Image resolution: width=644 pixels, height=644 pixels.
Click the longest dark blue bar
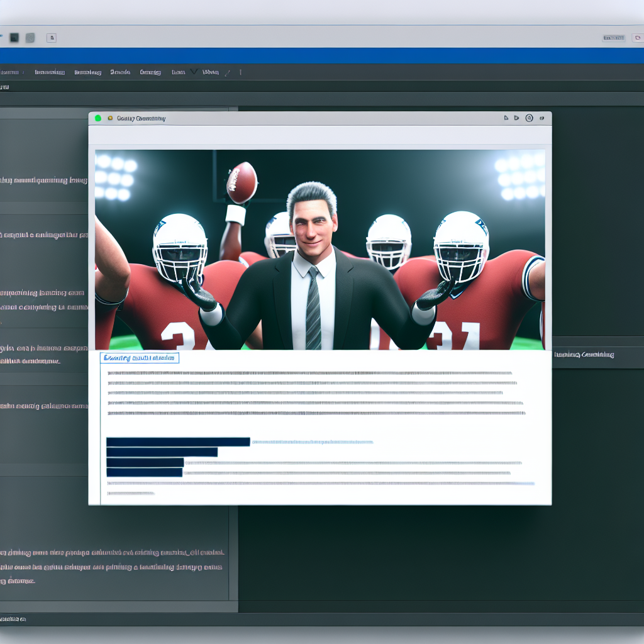tap(178, 441)
